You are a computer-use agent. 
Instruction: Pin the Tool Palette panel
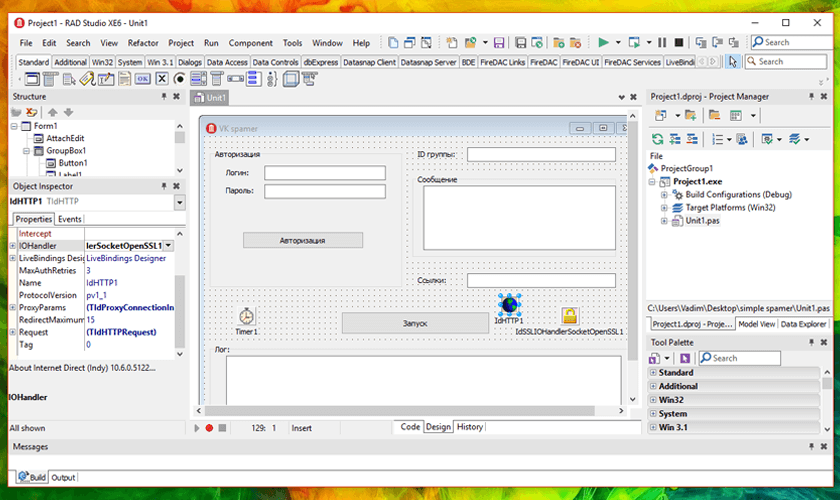[x=812, y=342]
